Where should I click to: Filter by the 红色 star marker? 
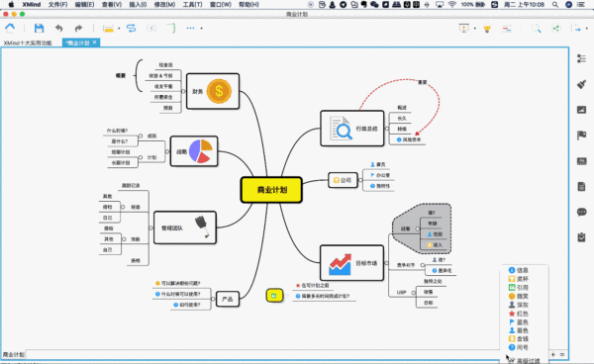519,314
